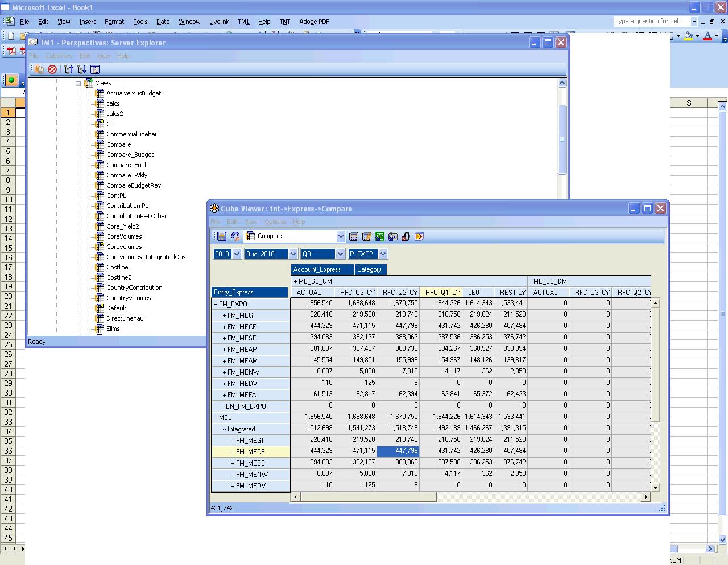This screenshot has width=728, height=565.
Task: Open the font color dropdown arrow in Excel
Action: tap(717, 36)
